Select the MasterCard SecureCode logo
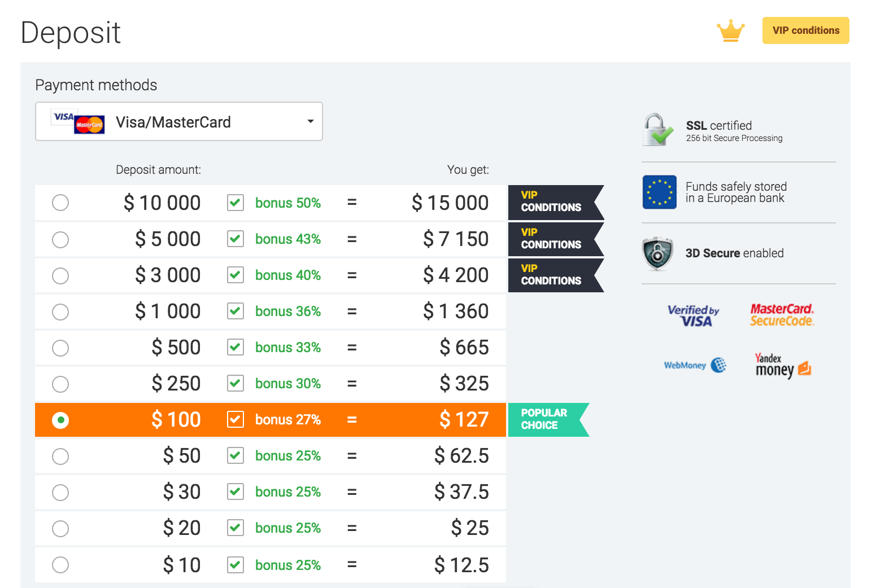This screenshot has height=588, width=872. pos(782,314)
